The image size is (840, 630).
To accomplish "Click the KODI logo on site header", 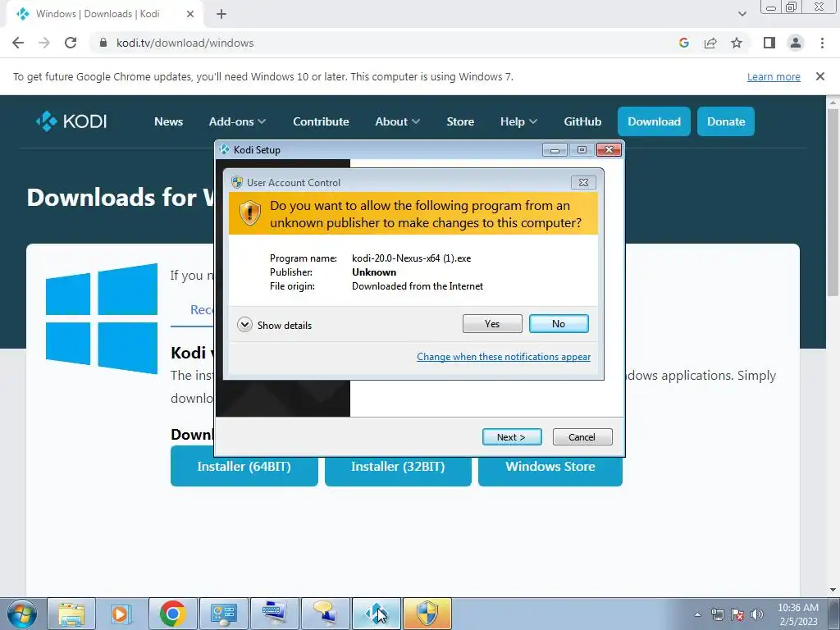I will (x=71, y=121).
